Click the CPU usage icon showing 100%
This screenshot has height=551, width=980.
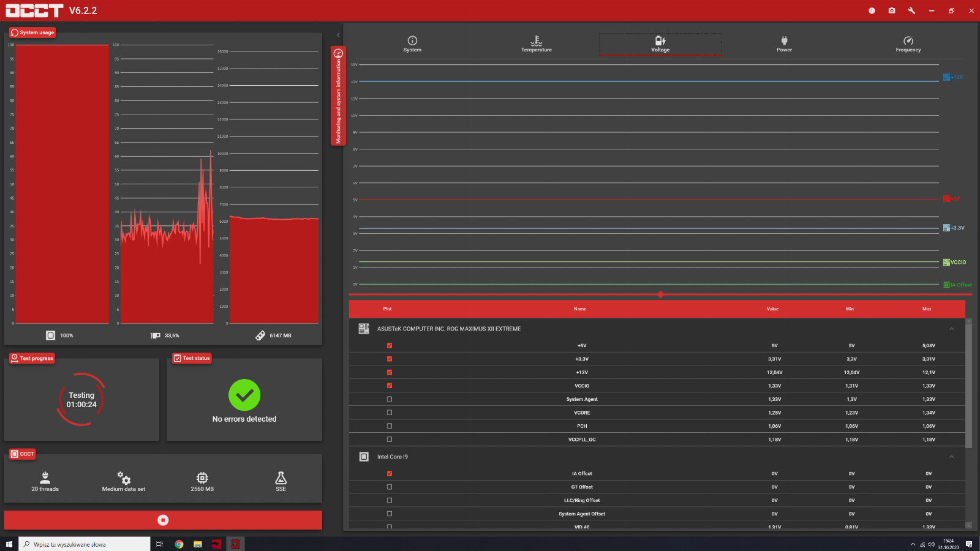pos(50,335)
